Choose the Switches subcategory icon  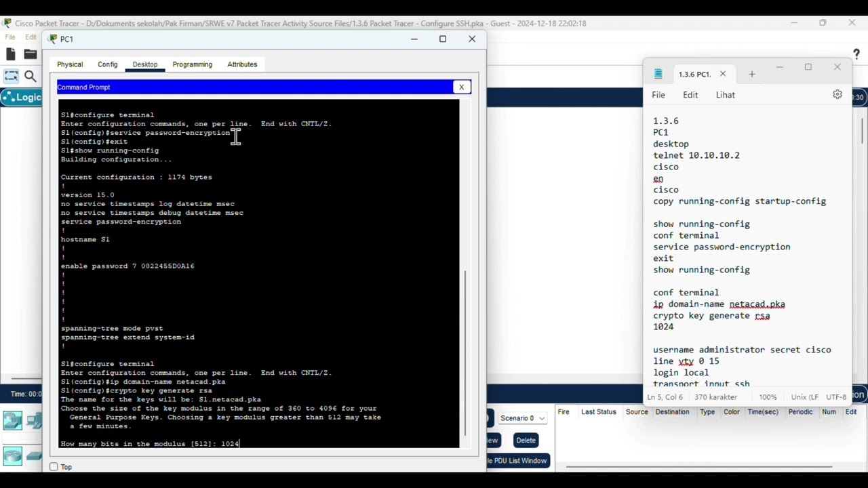coord(34,456)
